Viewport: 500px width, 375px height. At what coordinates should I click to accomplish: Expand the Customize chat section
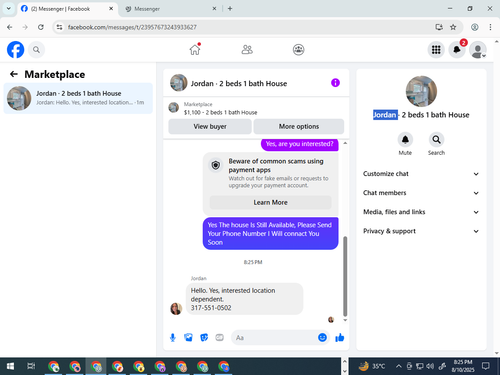pos(421,174)
